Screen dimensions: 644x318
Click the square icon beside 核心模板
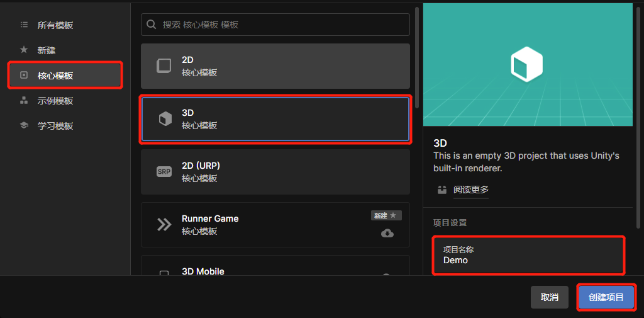tap(24, 76)
